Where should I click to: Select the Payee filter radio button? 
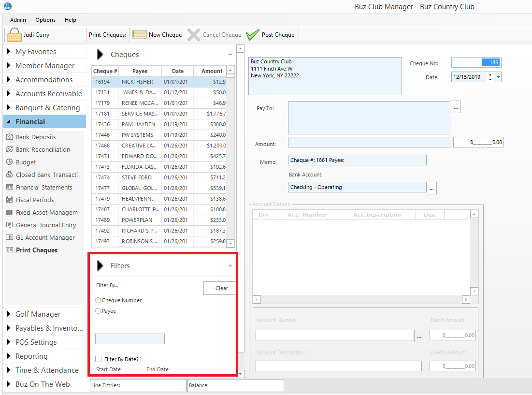99,311
